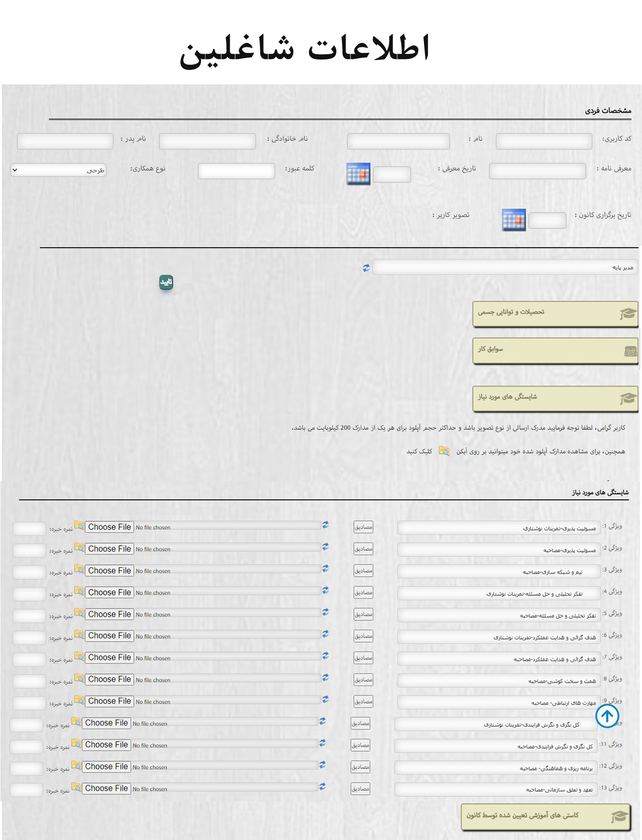Click refresh icon in ویژگی 12 row

click(x=323, y=765)
